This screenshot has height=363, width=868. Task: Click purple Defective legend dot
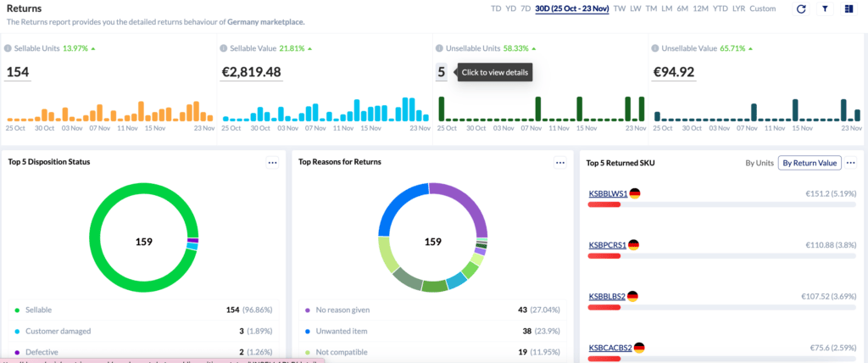pyautogui.click(x=17, y=352)
